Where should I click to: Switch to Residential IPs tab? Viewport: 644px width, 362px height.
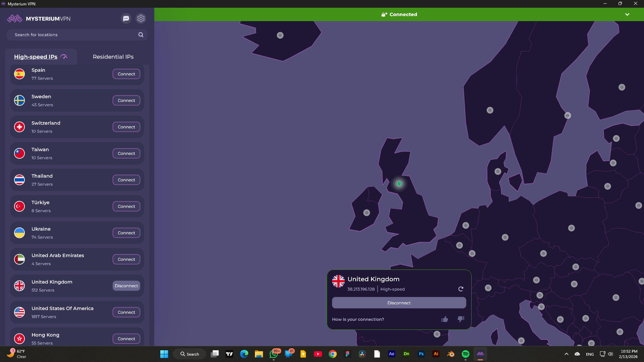(x=113, y=57)
